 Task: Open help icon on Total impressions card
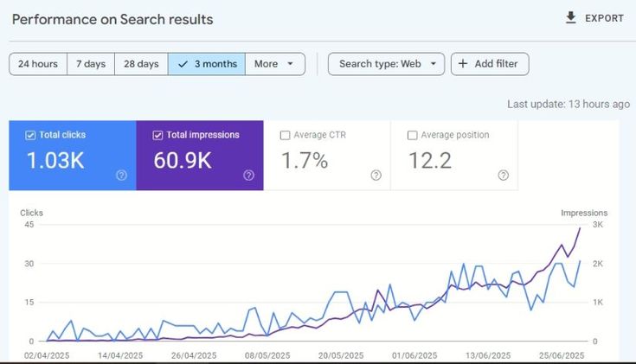[x=248, y=176]
